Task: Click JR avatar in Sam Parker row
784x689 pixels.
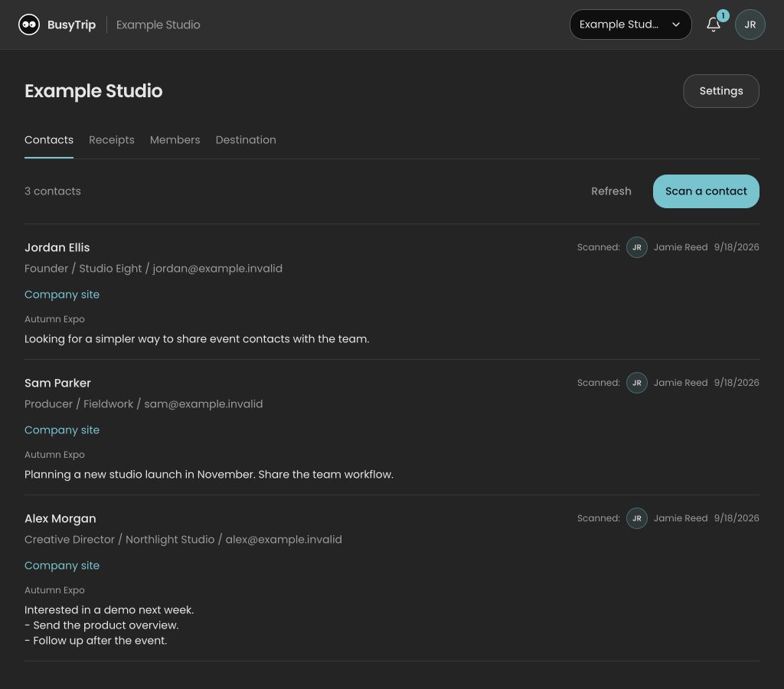Action: click(636, 383)
